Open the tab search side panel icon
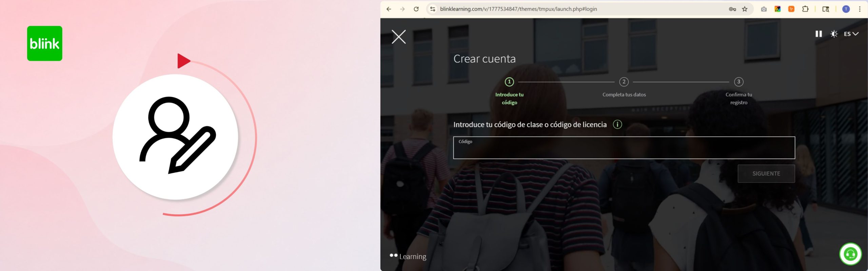 826,9
